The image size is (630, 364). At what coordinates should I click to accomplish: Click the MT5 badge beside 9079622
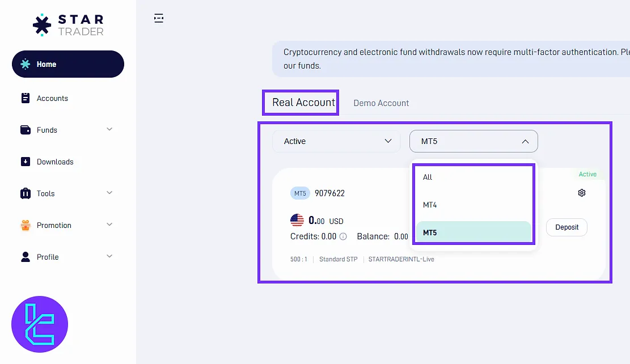300,193
